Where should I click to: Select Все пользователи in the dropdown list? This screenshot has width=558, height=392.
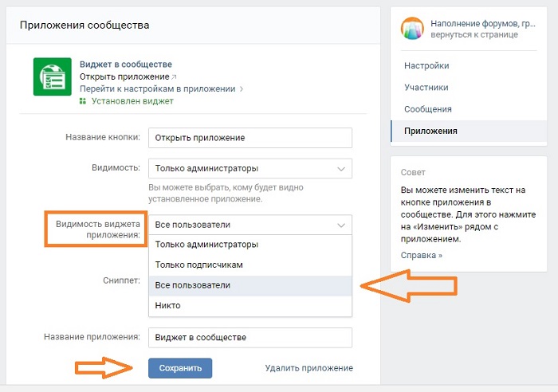(x=250, y=285)
